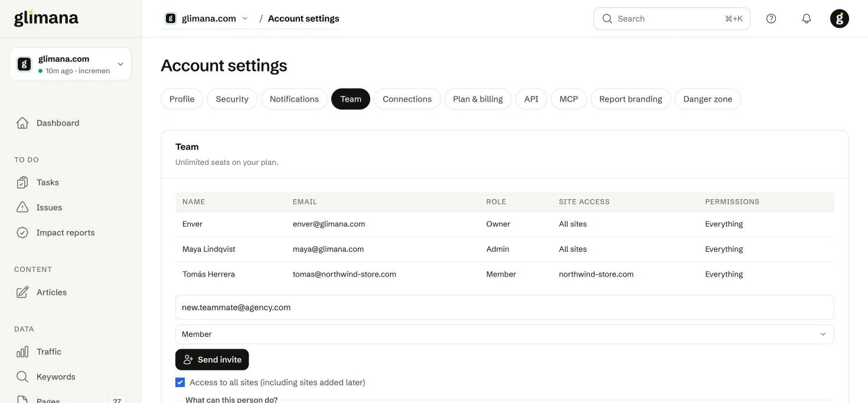868x403 pixels.
Task: Open the Plan & billing tab
Action: pyautogui.click(x=478, y=99)
